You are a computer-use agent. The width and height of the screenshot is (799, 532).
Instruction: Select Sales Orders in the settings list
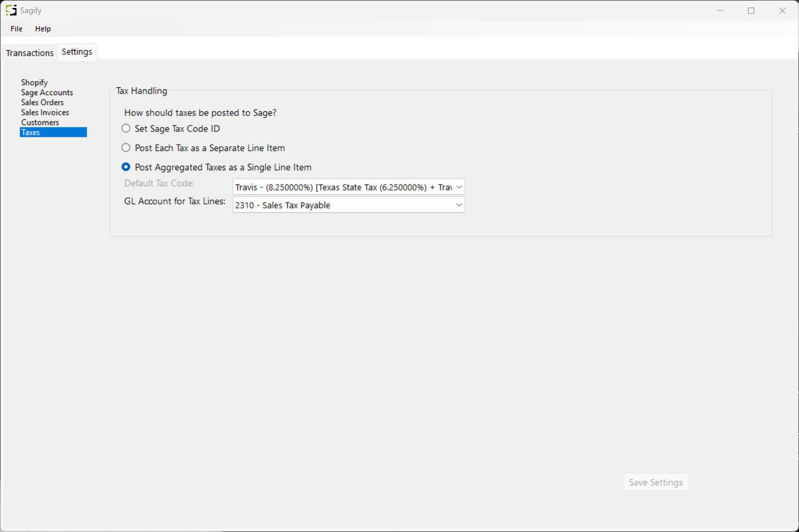pyautogui.click(x=43, y=102)
